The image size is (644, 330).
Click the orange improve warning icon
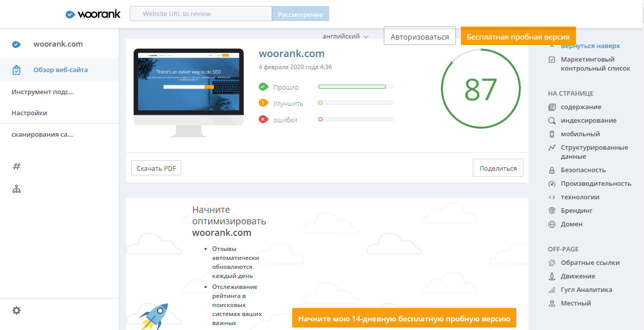tap(263, 103)
